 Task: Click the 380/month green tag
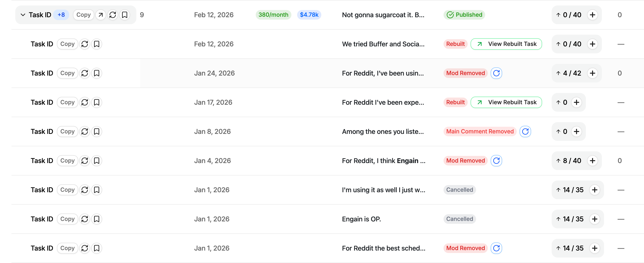pyautogui.click(x=273, y=15)
